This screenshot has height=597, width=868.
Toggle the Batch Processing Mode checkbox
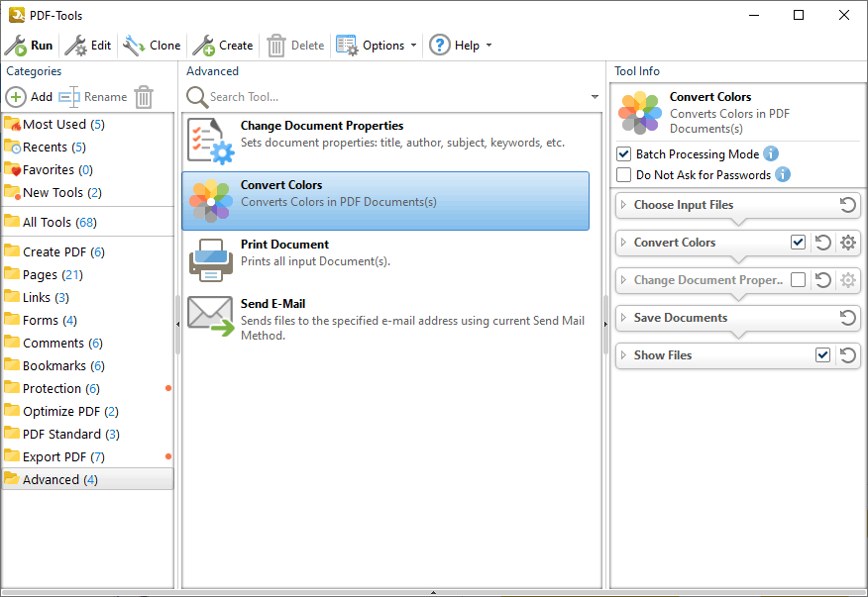(624, 153)
